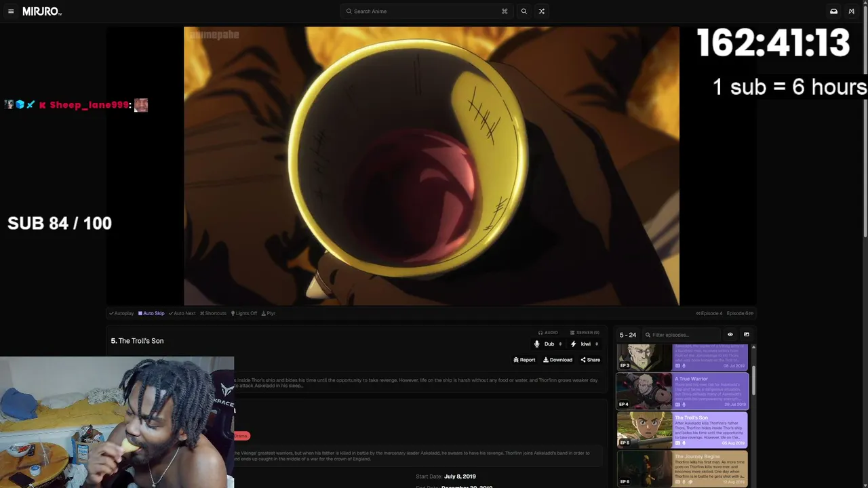The image size is (868, 488).
Task: Open the profile icon in top-right corner
Action: click(852, 12)
